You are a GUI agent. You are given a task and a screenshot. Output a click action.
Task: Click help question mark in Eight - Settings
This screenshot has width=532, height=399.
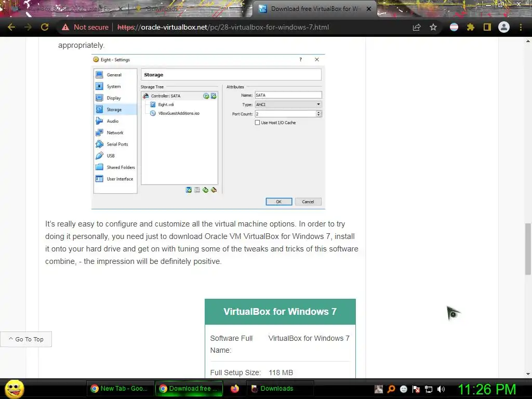click(300, 59)
